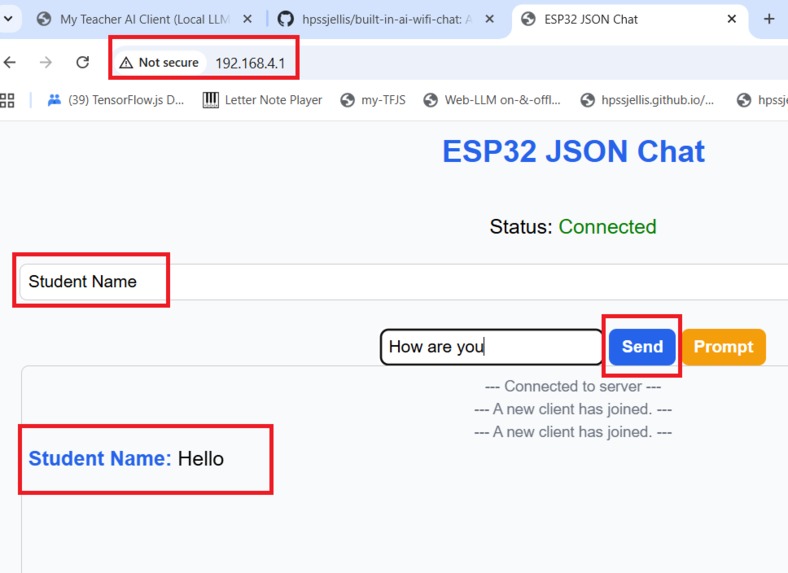Click the people icon of TensorFlow.js bookmark
The image size is (788, 573).
[54, 100]
